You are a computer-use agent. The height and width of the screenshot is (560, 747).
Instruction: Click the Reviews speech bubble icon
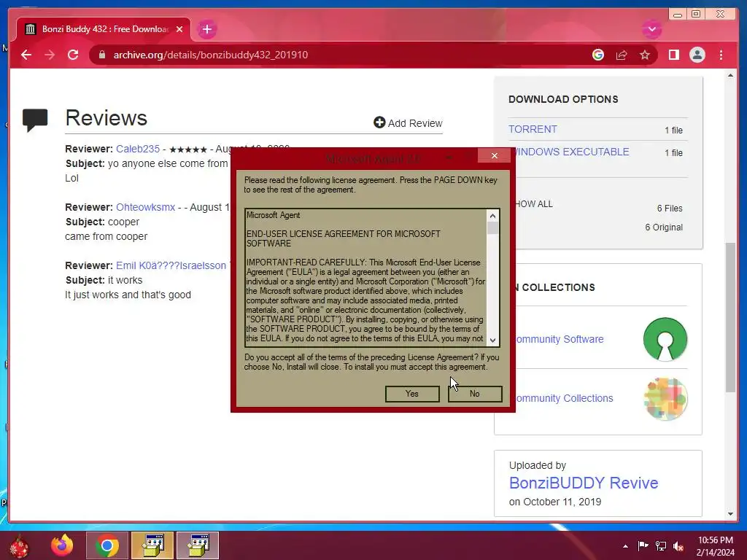(35, 120)
